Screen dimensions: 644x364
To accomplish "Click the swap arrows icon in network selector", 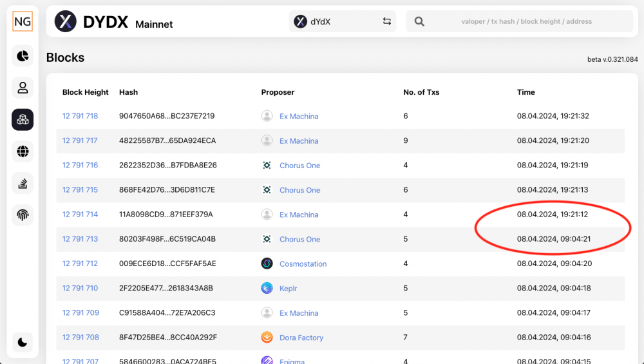I will [x=387, y=21].
